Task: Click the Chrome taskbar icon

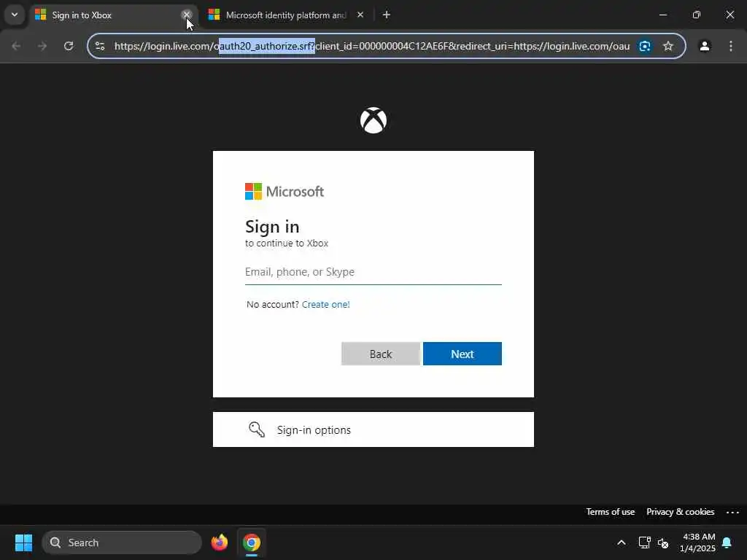Action: click(x=252, y=542)
